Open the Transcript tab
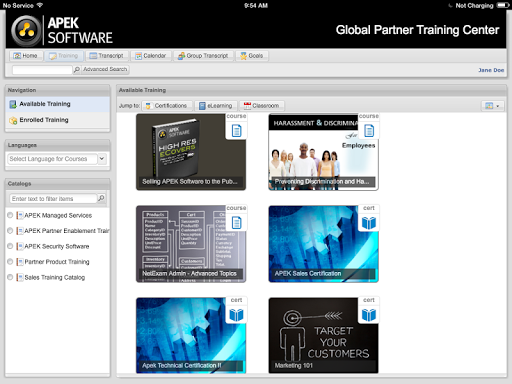The width and height of the screenshot is (512, 384). 107,56
